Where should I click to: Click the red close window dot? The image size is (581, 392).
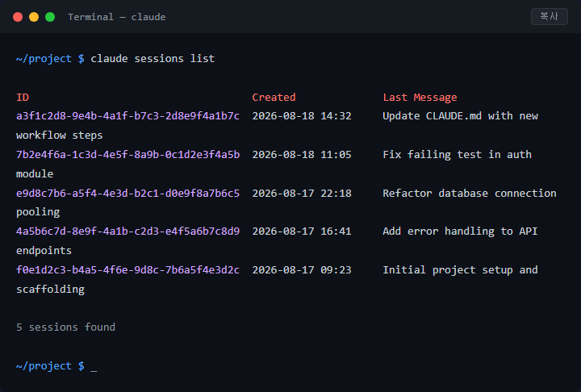pos(18,17)
